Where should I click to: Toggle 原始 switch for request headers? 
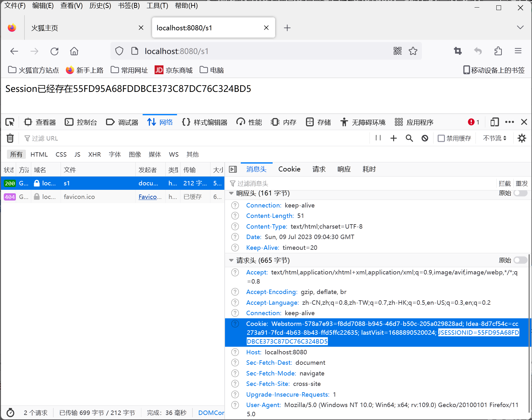pyautogui.click(x=520, y=260)
